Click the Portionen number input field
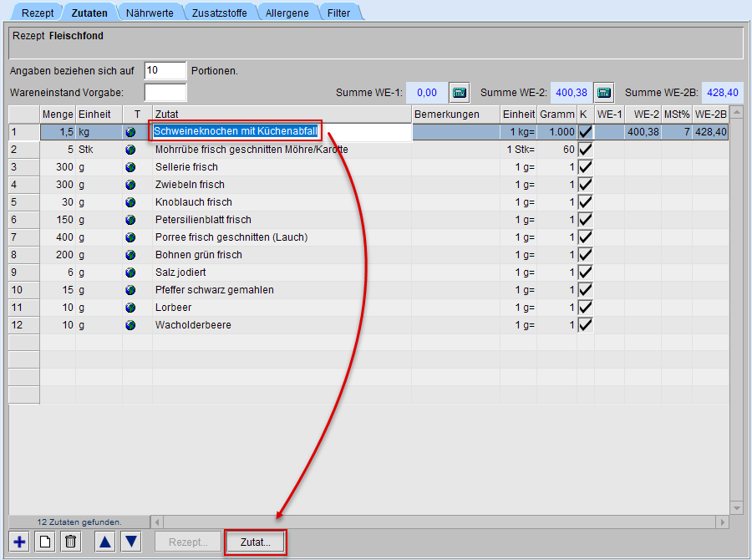Screen dimensions: 752x560 tap(165, 71)
